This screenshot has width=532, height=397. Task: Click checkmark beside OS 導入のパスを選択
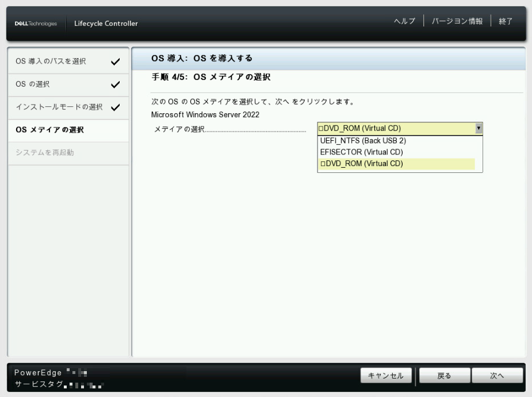coord(116,61)
